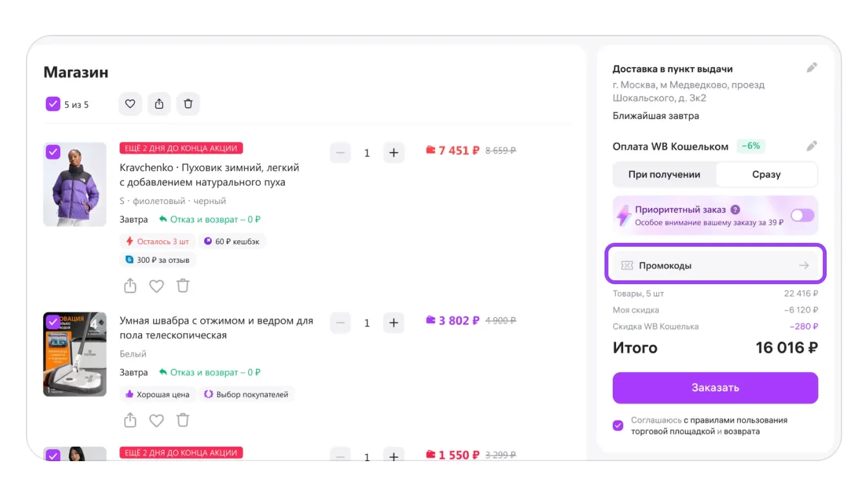Remove the smart mop from cart
868x496 pixels.
(183, 420)
